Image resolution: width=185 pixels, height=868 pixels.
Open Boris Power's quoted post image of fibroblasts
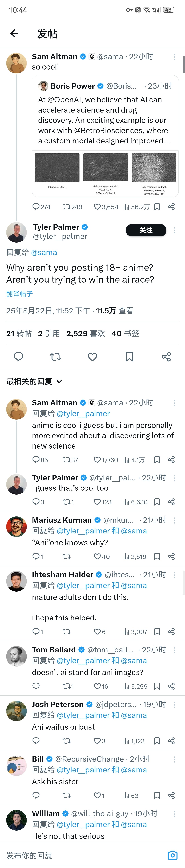click(57, 168)
